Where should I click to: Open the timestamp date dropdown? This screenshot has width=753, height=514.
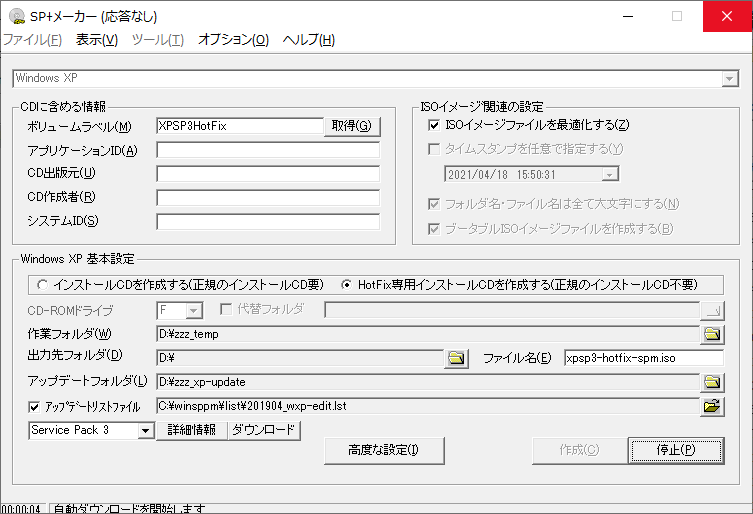tap(609, 174)
